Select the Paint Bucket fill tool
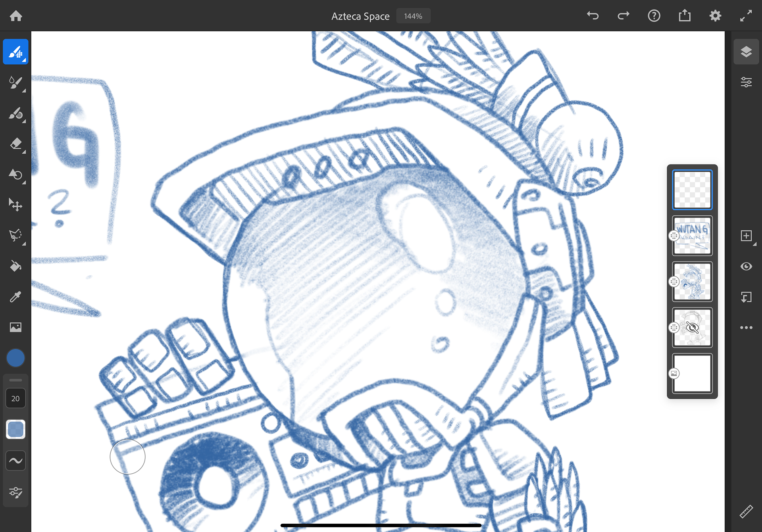 click(15, 266)
